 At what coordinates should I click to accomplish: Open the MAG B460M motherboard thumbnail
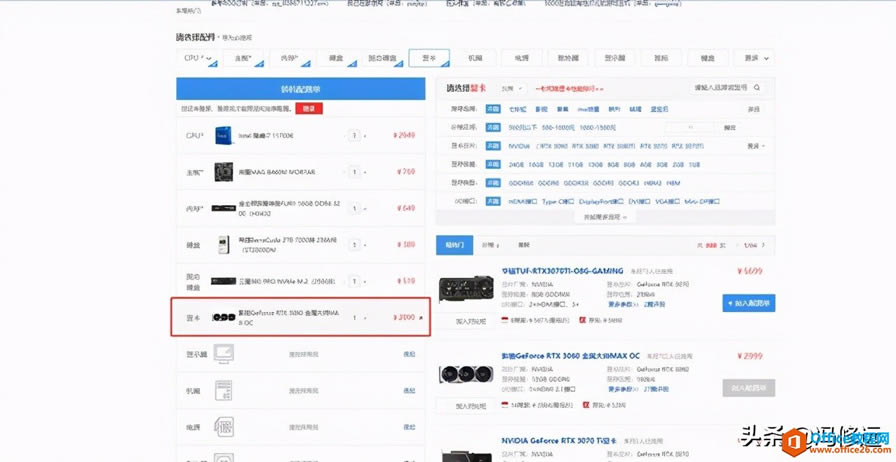pyautogui.click(x=223, y=172)
